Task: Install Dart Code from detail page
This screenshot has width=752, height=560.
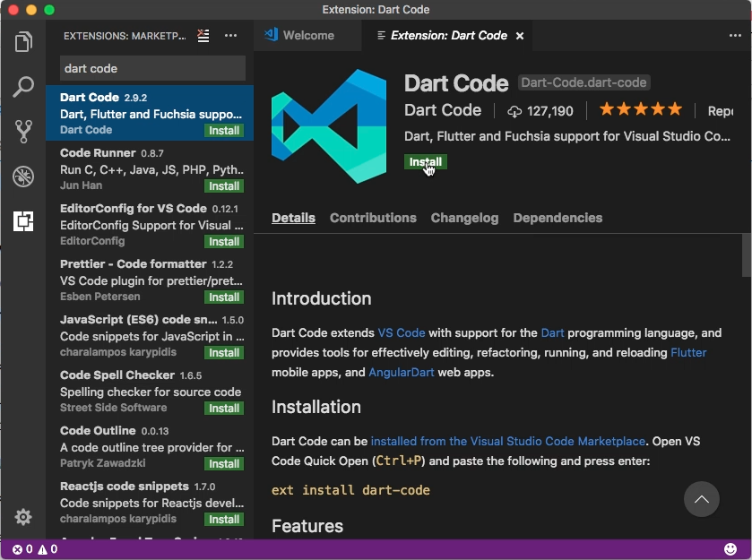Action: pyautogui.click(x=426, y=162)
